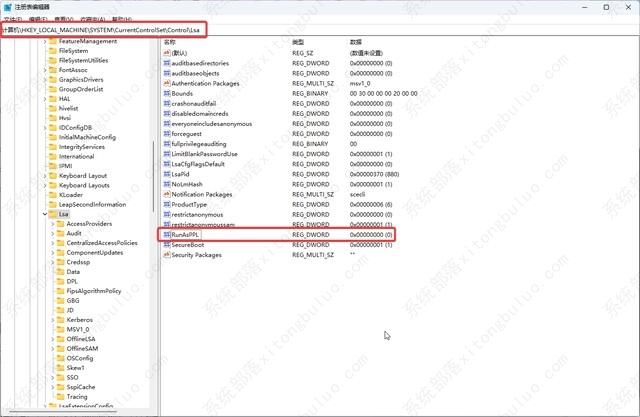This screenshot has width=640, height=417.
Task: Expand the GraphicsDrivers key
Action: click(45, 80)
